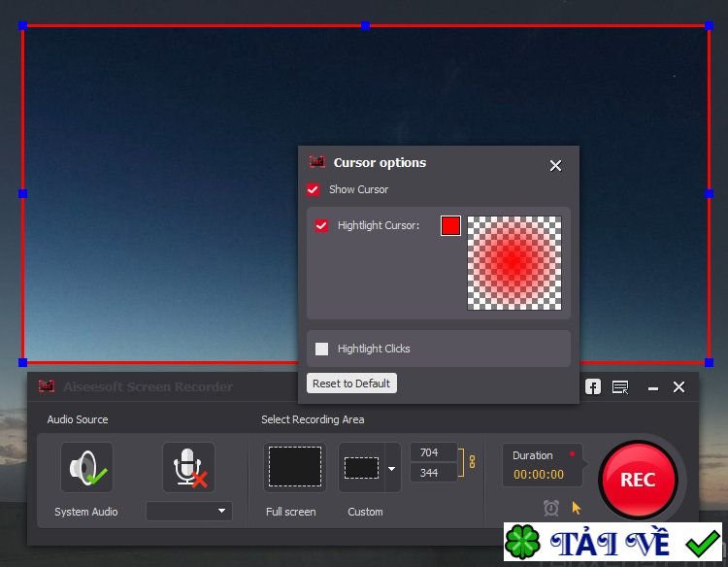Enable the Highlight Clicks checkbox

tap(321, 349)
